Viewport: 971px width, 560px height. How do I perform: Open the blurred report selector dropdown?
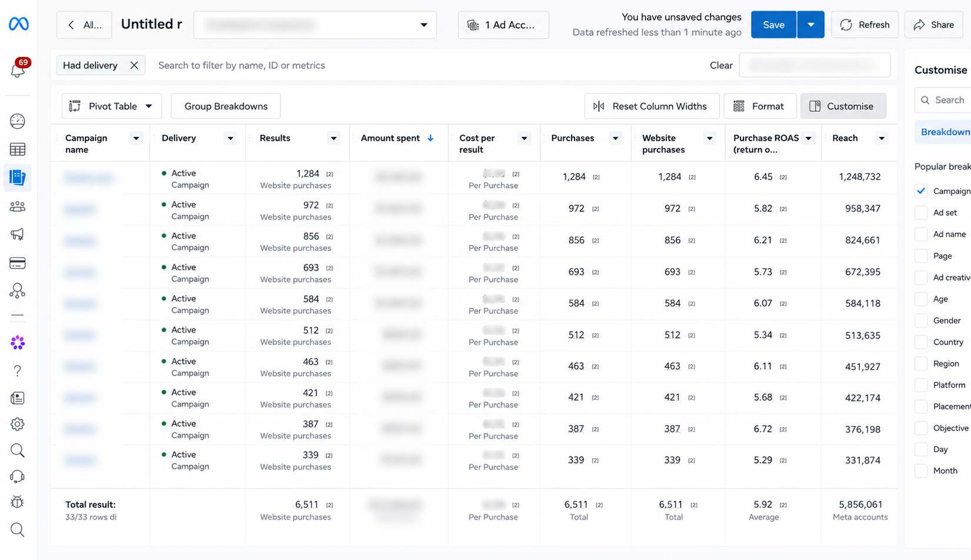[315, 25]
